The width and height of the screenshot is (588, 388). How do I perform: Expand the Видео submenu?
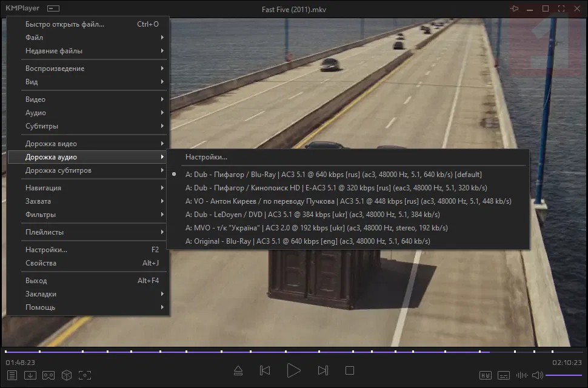(x=88, y=99)
